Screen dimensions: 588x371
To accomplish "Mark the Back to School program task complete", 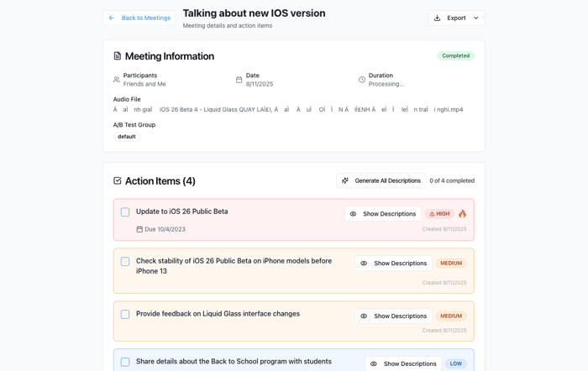I will [x=125, y=362].
